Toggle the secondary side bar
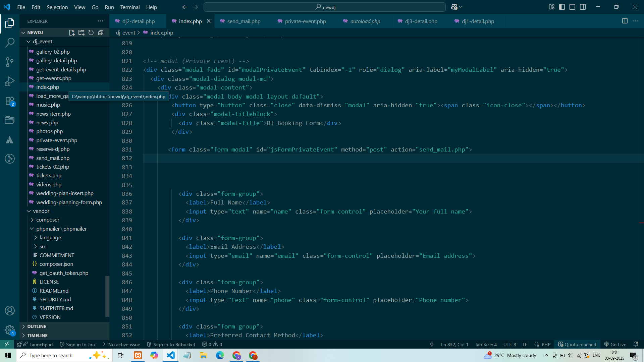 click(583, 7)
